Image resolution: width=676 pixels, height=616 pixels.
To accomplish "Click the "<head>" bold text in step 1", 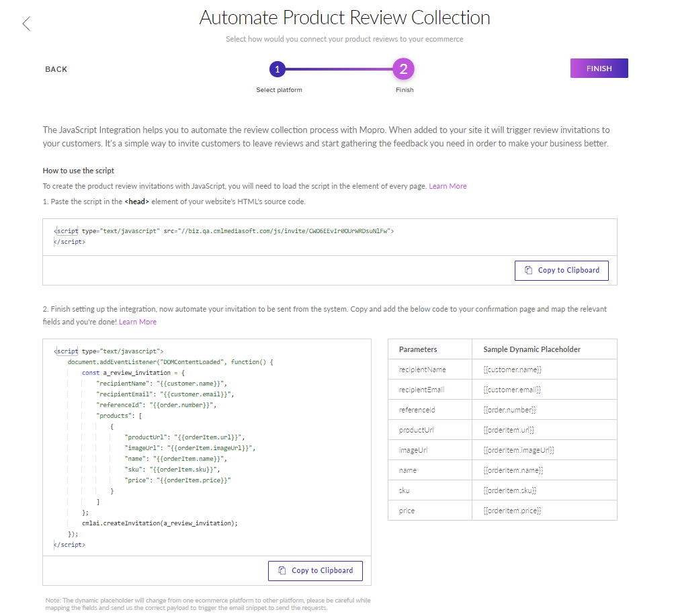I will click(x=136, y=202).
